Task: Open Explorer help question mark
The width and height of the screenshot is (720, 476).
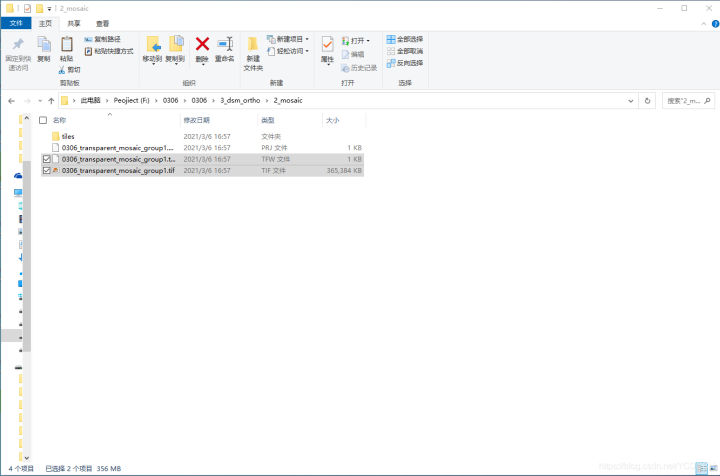Action: click(715, 24)
